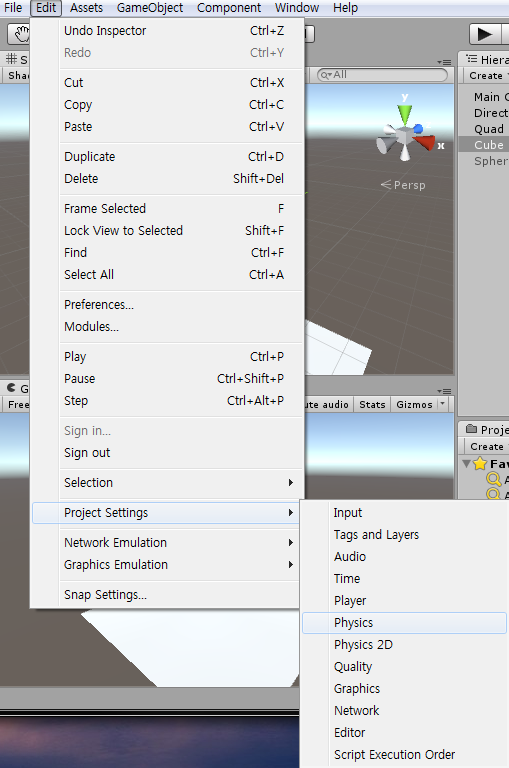Click the gizmo center cube
Viewport: 509px width, 768px height.
point(405,136)
